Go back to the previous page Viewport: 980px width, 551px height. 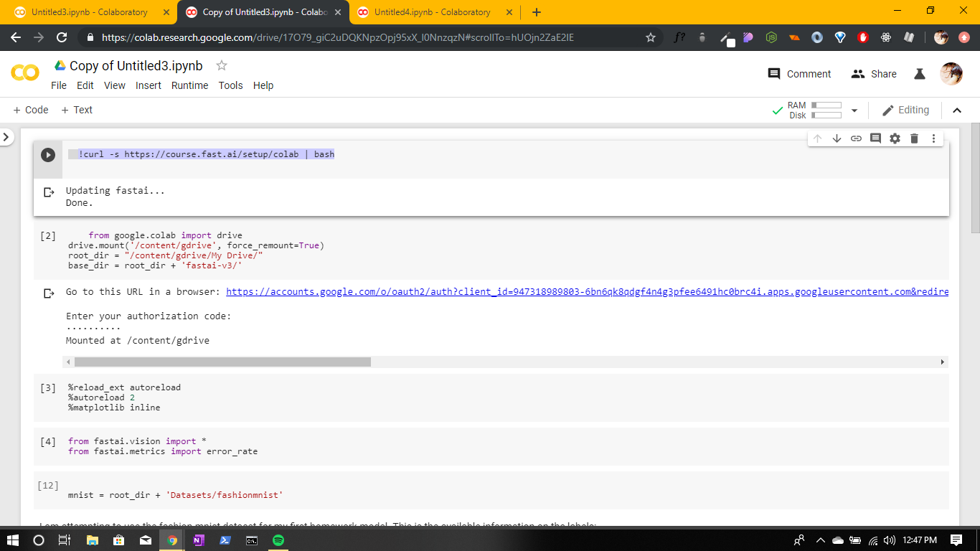click(x=16, y=37)
